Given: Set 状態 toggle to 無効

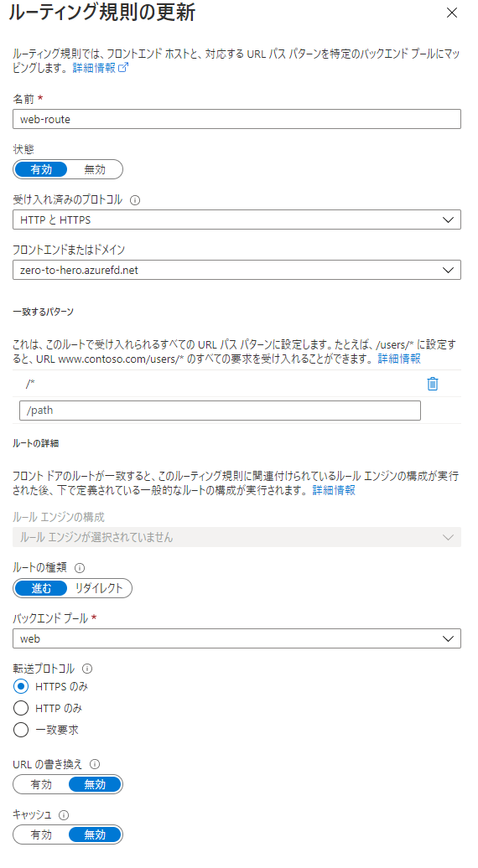Looking at the screenshot, I should click(x=95, y=169).
